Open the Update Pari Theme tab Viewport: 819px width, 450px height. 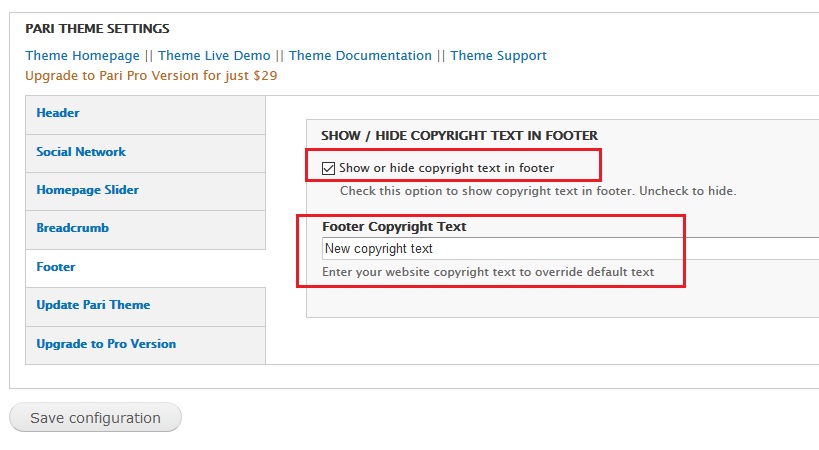point(93,305)
